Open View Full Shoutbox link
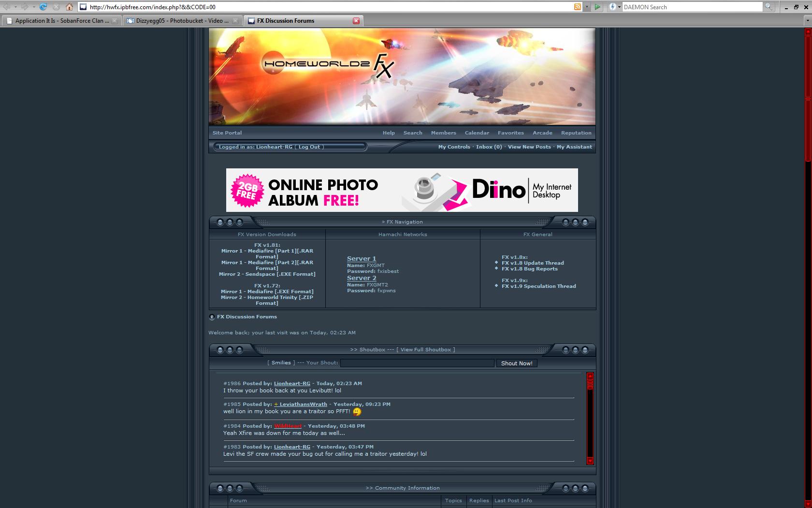 point(425,350)
